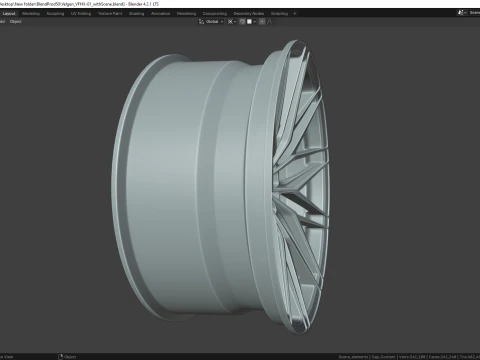
Task: Expand the snapping options dropdown
Action: [254, 22]
